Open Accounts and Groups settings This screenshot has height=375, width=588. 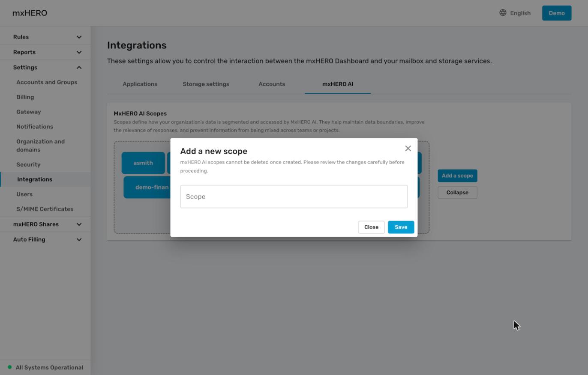47,82
